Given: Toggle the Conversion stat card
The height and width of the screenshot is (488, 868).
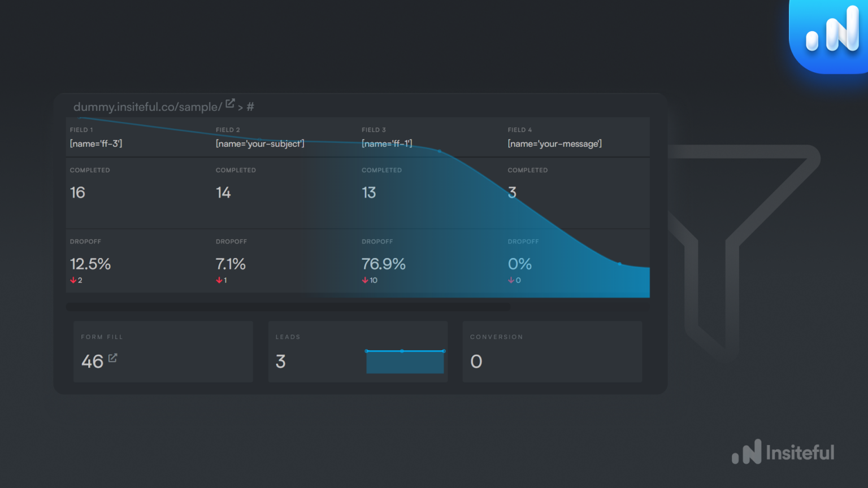Looking at the screenshot, I should [552, 351].
